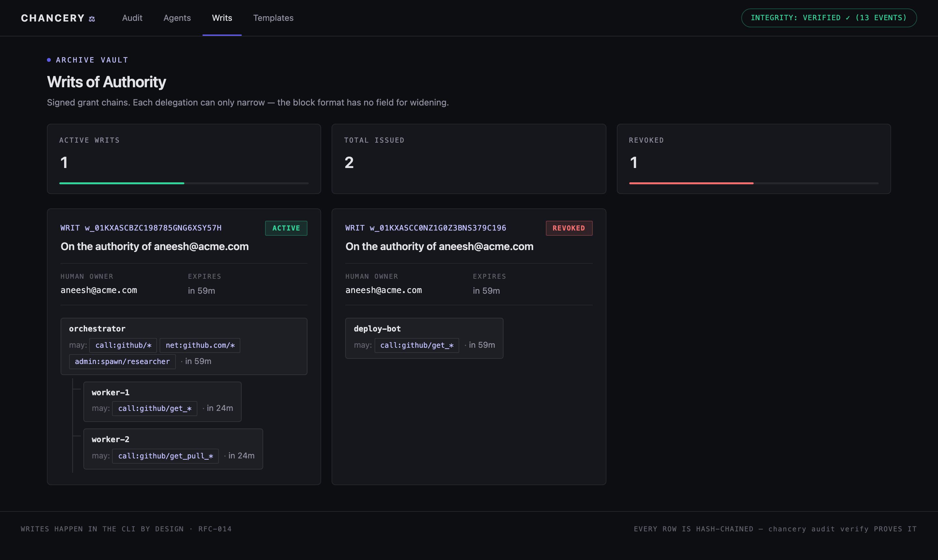
Task: Click the active writ's authority title
Action: click(155, 246)
